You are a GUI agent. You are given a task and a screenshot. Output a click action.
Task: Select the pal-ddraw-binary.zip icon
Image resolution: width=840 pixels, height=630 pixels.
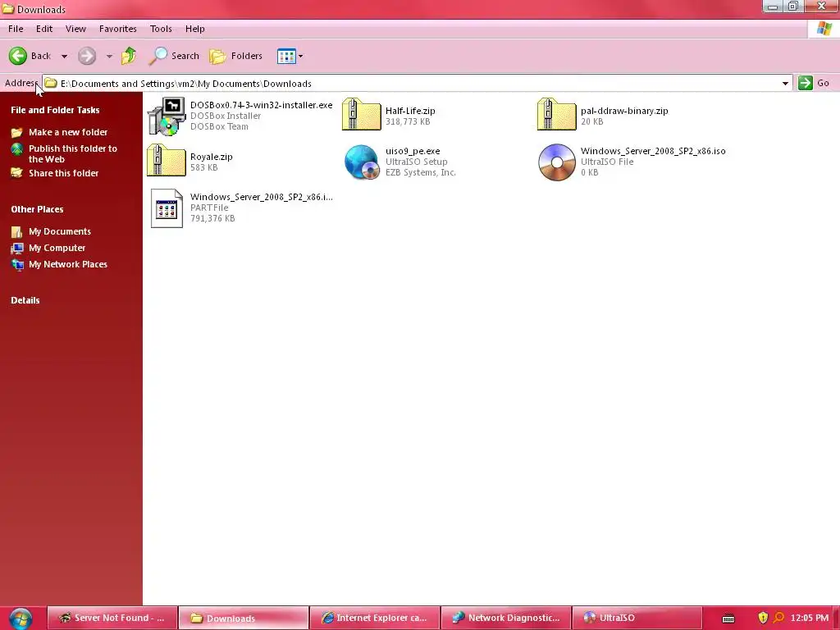[557, 114]
